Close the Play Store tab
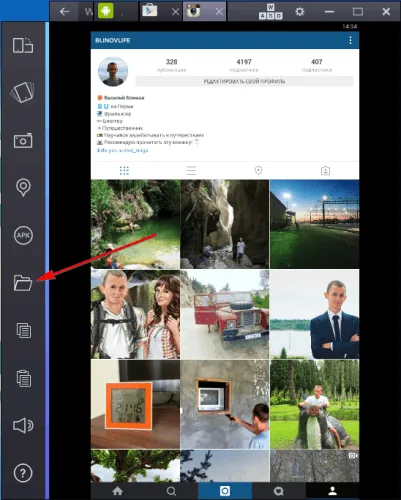Viewport: 401px width, 500px height. (x=175, y=12)
